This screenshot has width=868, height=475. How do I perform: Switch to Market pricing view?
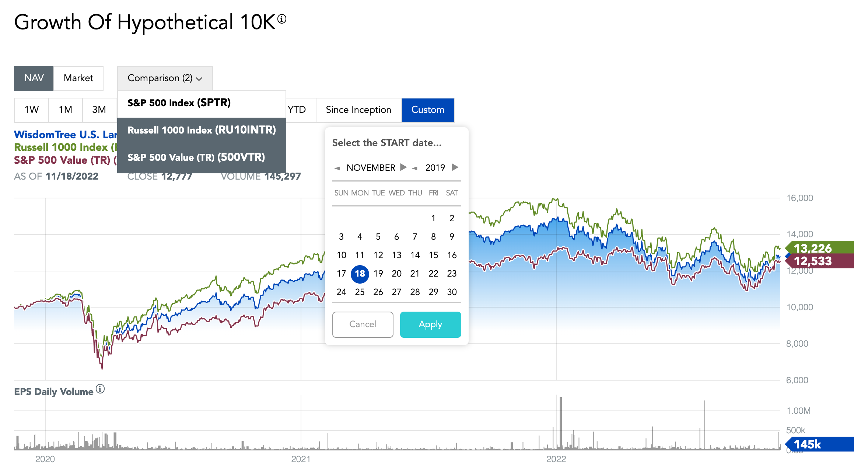78,78
